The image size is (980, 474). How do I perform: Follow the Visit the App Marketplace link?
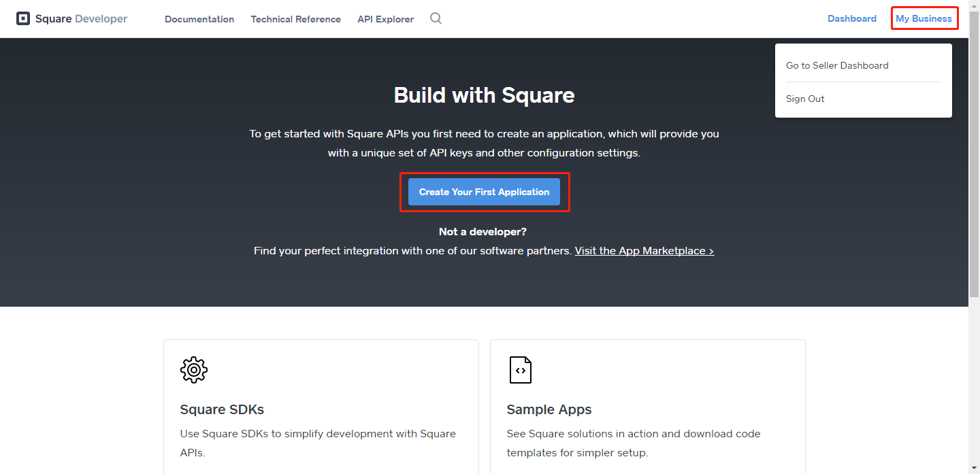pyautogui.click(x=644, y=250)
